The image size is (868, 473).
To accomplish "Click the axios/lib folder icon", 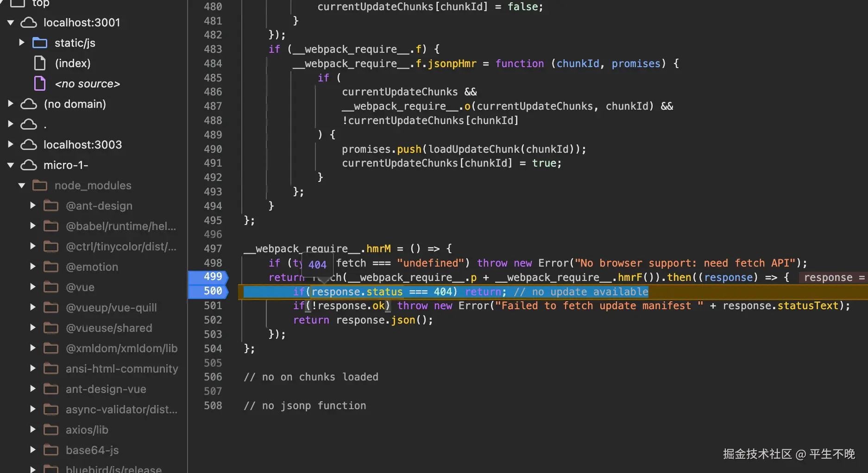I will pos(51,430).
